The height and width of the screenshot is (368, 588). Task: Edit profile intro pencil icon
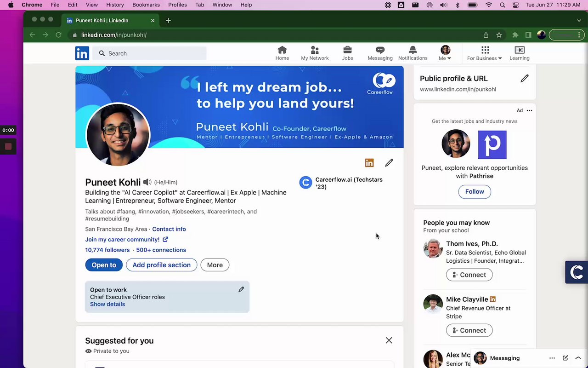[389, 163]
